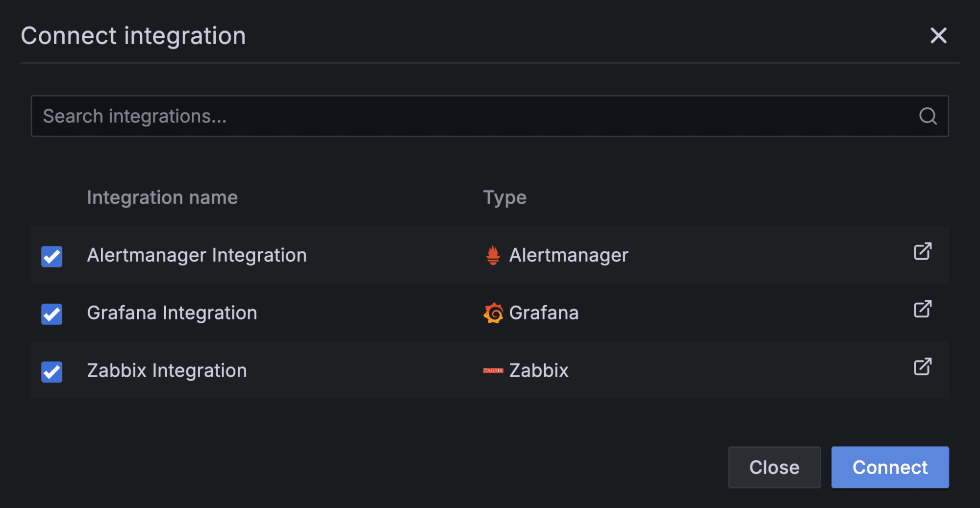This screenshot has height=508, width=980.
Task: Open the Zabbix Integration external link icon
Action: (922, 366)
